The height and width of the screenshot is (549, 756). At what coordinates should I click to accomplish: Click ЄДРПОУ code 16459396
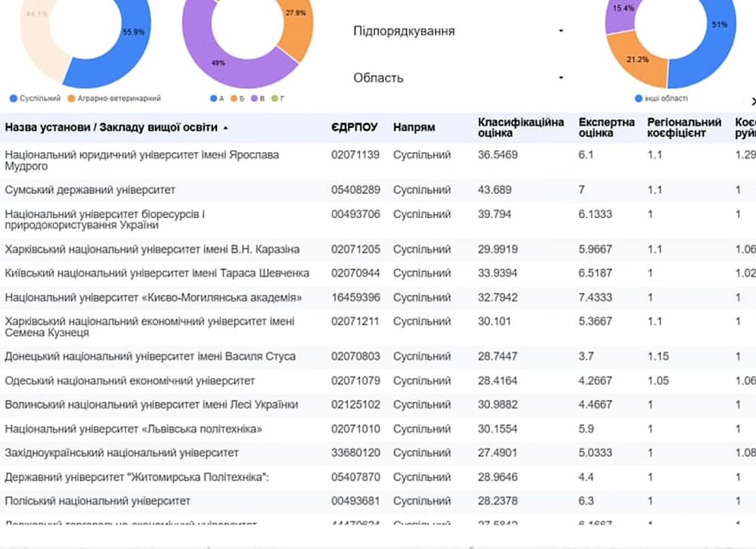pos(356,298)
